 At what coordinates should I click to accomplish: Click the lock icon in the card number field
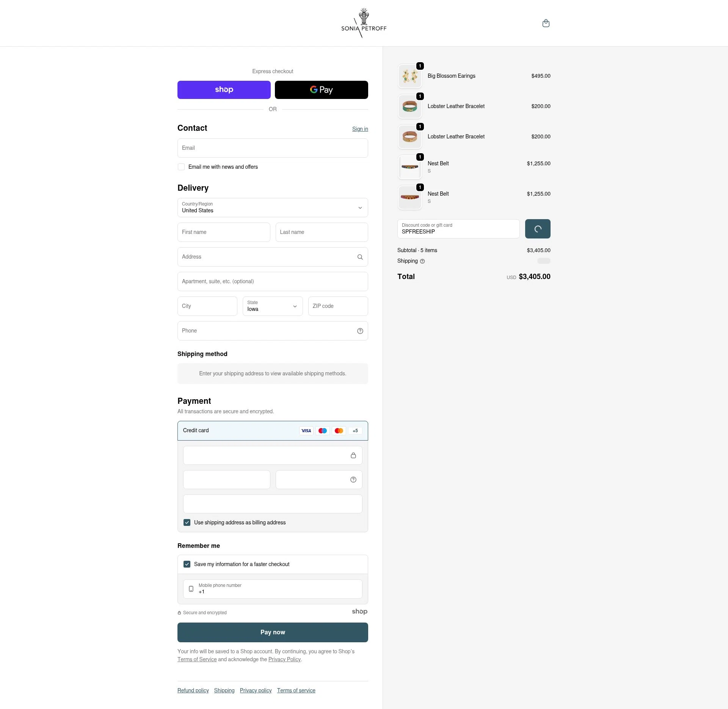[353, 455]
